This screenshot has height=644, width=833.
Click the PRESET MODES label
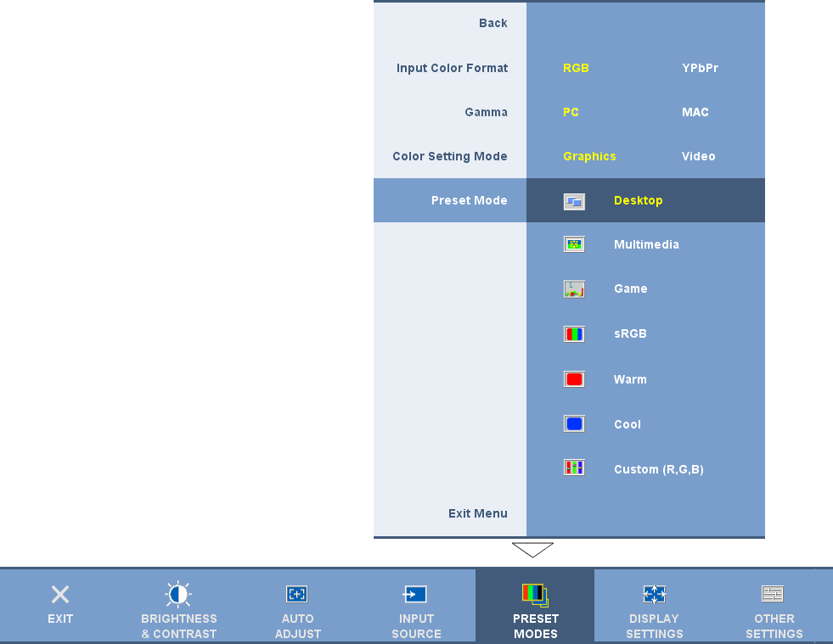tap(536, 626)
